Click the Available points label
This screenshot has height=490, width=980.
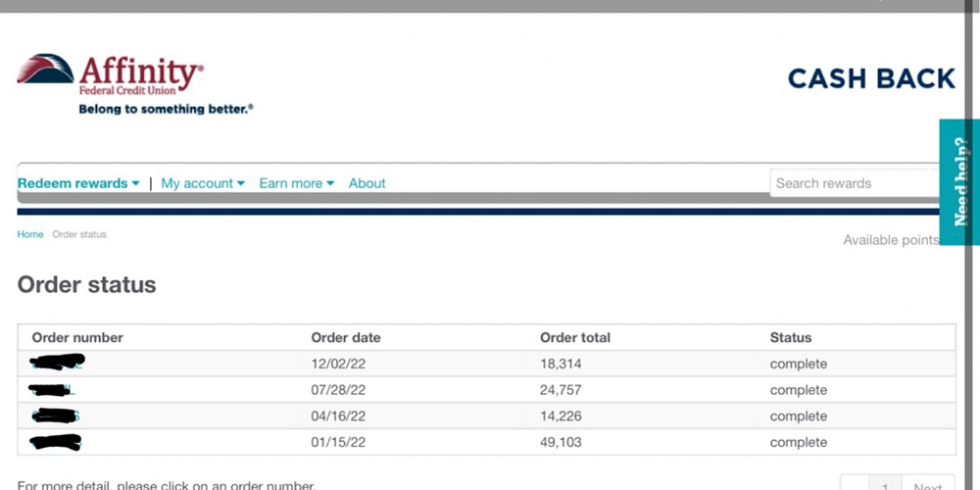coord(891,240)
